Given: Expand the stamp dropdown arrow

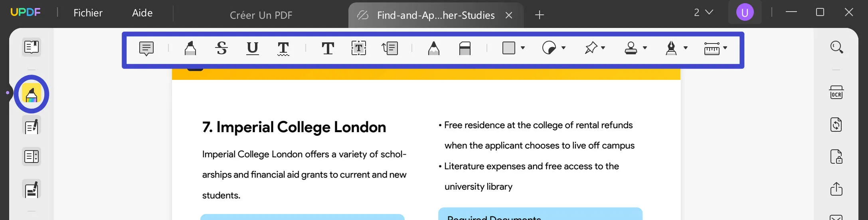Looking at the screenshot, I should tap(645, 48).
